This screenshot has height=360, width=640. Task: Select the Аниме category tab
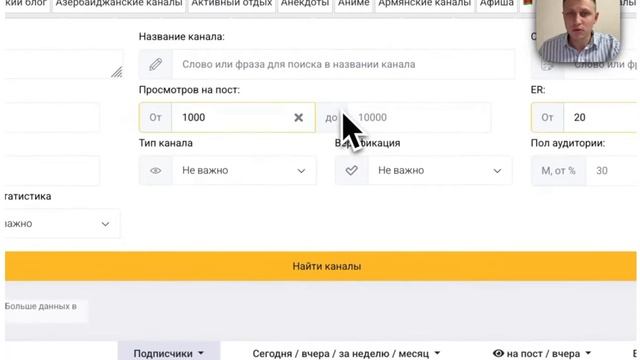click(353, 3)
